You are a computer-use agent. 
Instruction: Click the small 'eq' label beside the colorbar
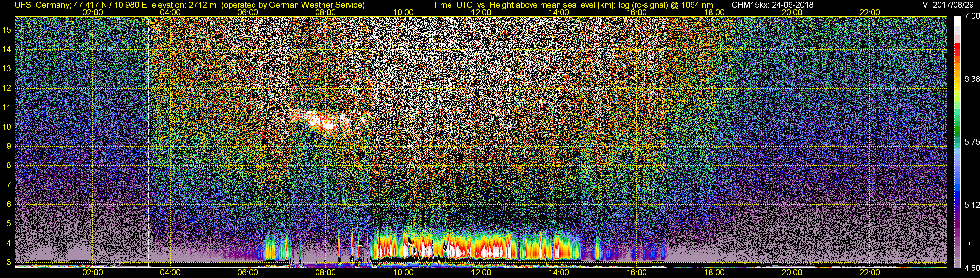coord(968,243)
